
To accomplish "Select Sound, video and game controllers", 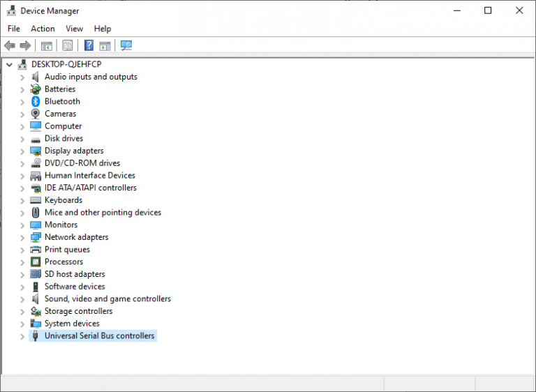I will 107,299.
